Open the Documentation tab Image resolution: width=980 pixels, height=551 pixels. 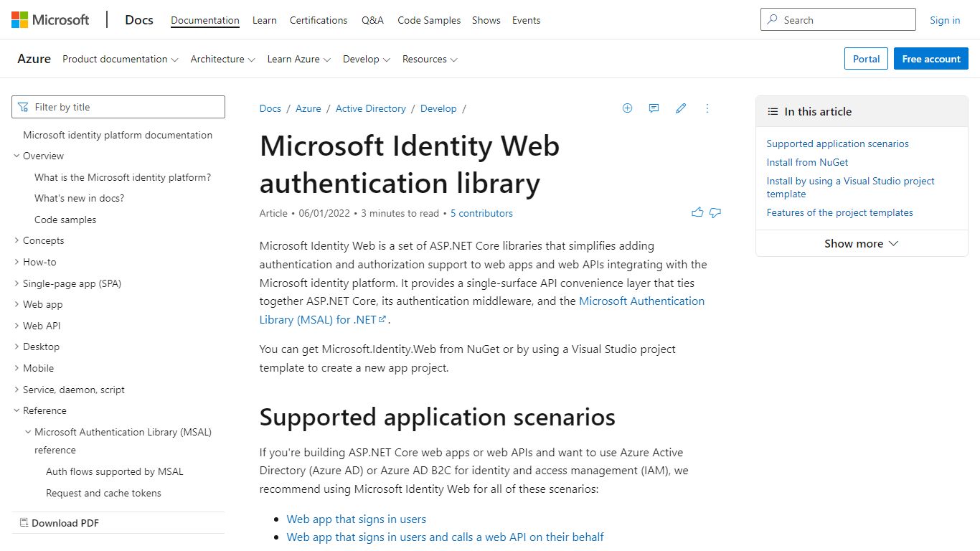coord(205,20)
